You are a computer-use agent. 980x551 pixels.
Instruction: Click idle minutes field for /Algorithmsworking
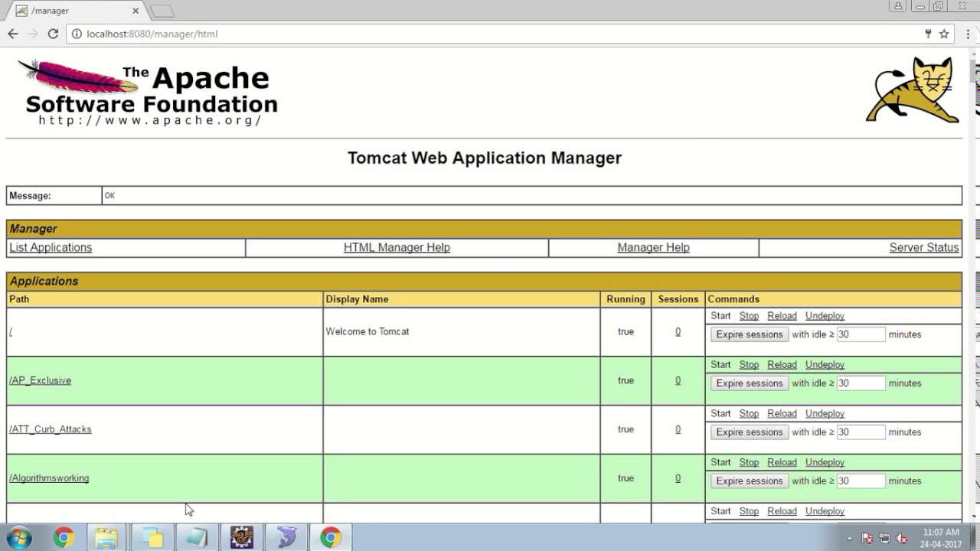[861, 481]
